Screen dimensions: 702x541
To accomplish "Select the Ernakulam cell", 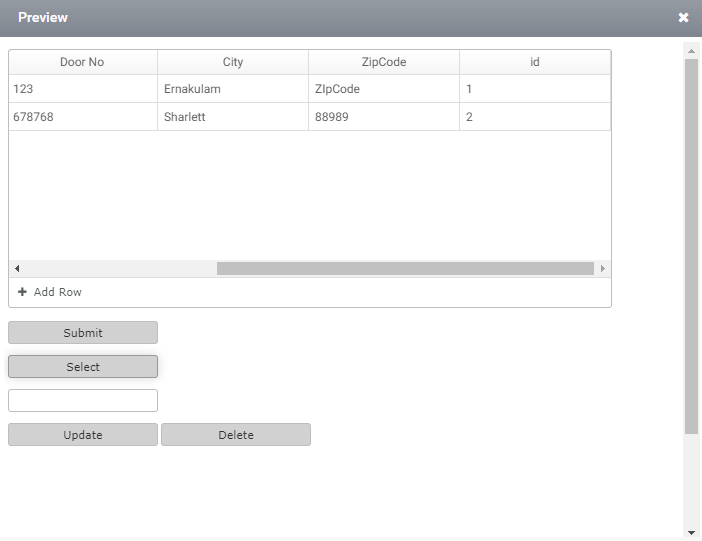I will pos(233,89).
